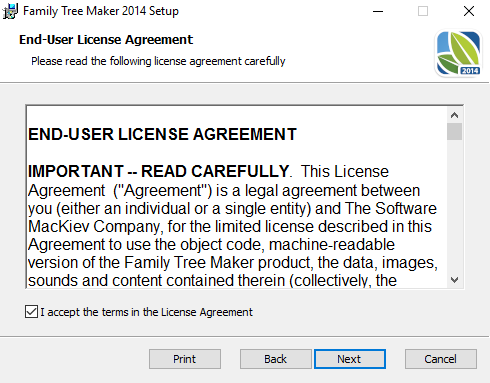
Task: Click the line starting with MacKiev Company
Action: coord(230,227)
